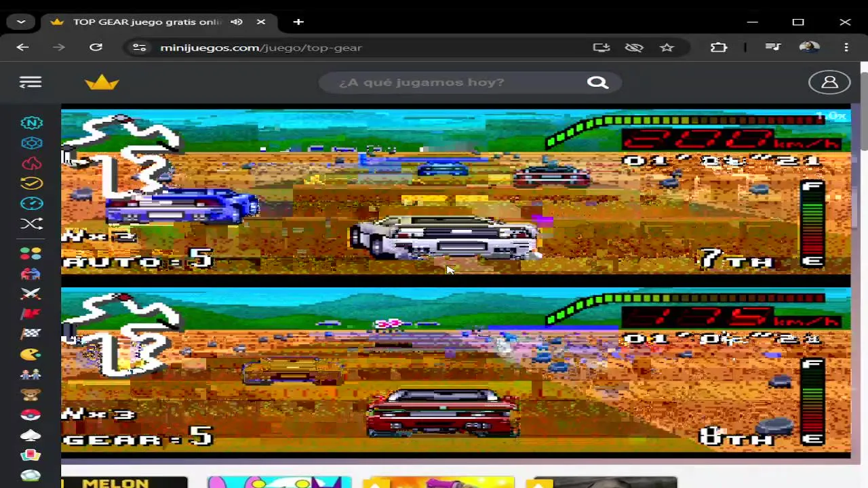Open the colored cards category icon
The width and height of the screenshot is (868, 488).
(x=31, y=455)
